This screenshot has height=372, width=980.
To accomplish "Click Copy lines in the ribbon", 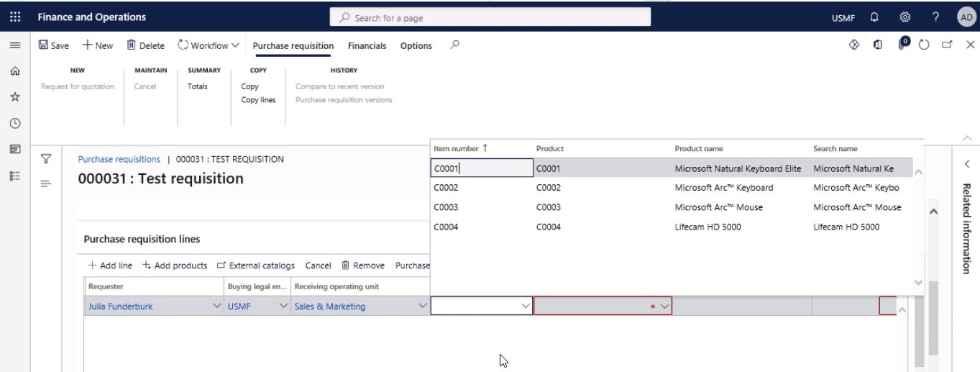I will [258, 100].
